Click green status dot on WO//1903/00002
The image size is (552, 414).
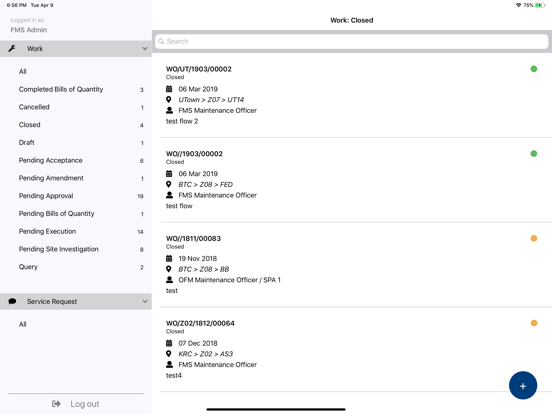pos(534,153)
